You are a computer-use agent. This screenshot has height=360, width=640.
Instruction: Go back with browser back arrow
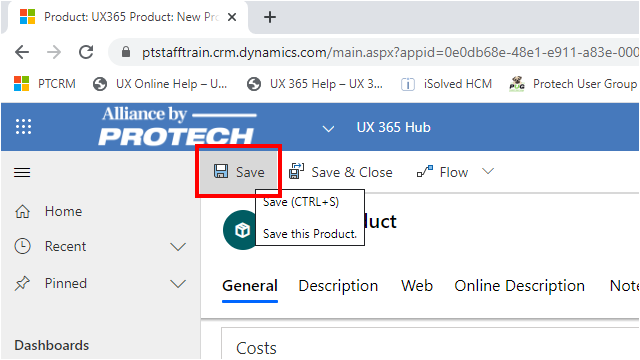22,52
